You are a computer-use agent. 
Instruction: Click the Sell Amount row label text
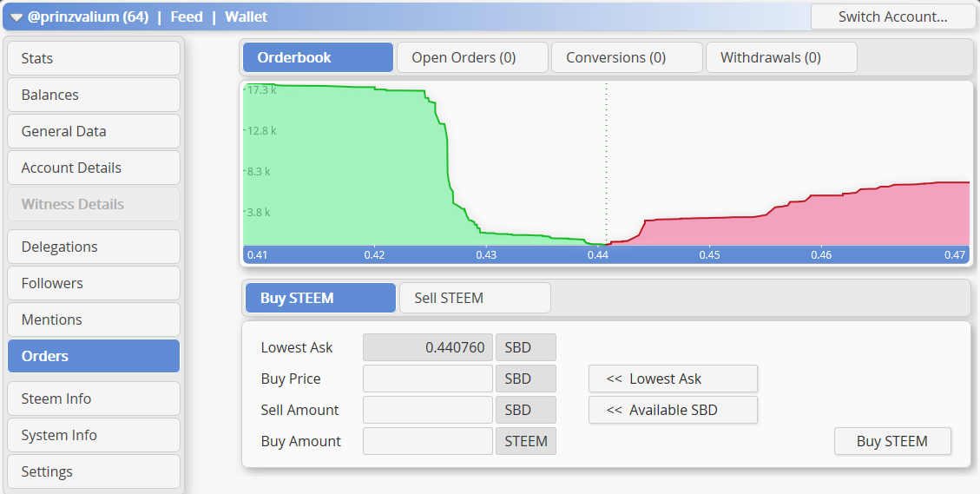click(x=300, y=410)
